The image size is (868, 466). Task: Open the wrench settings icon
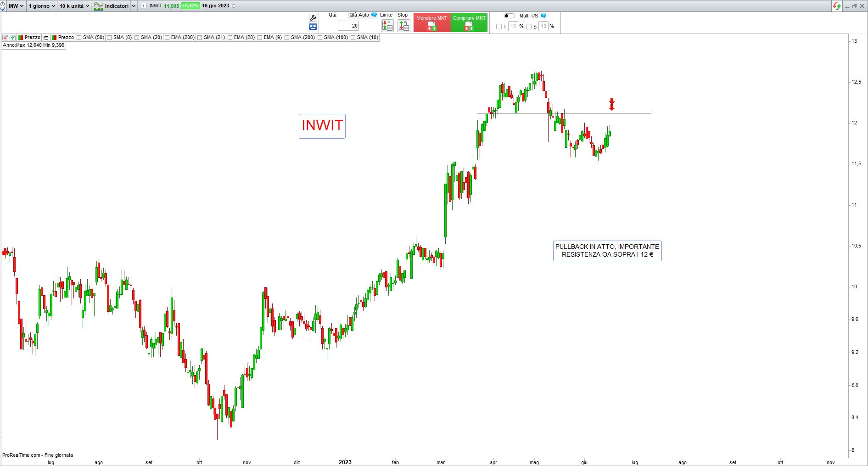point(313,18)
